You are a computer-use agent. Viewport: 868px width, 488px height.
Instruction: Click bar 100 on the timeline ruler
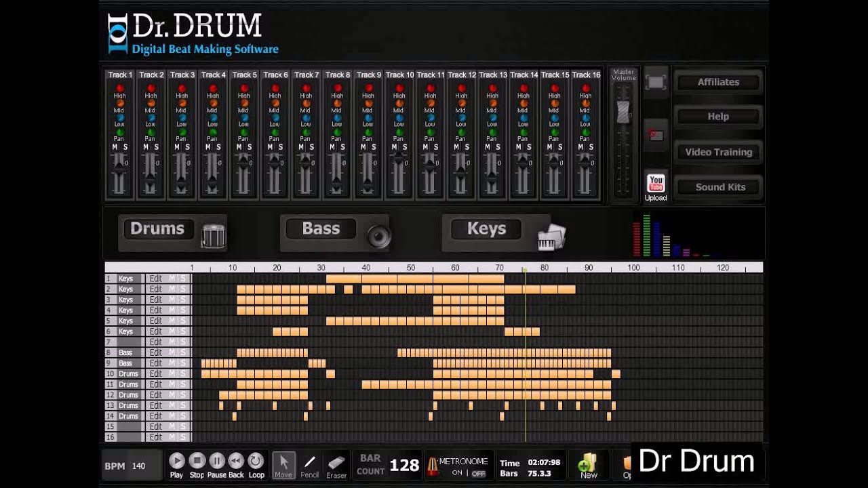click(x=633, y=268)
